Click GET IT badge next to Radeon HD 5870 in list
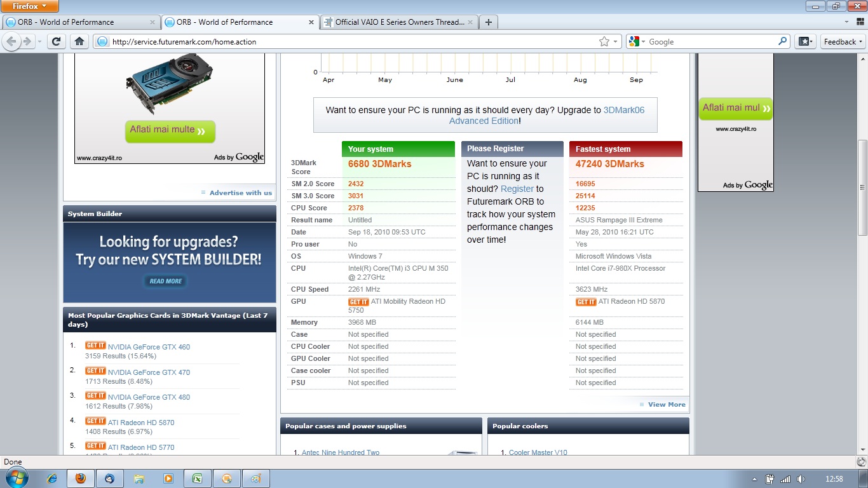The width and height of the screenshot is (868, 488). [x=95, y=421]
